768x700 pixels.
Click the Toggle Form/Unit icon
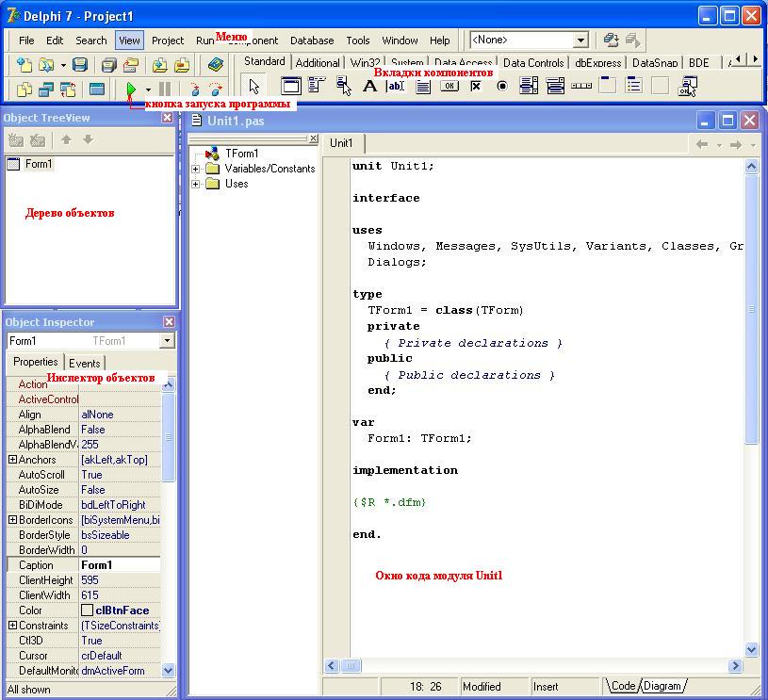pos(68,90)
